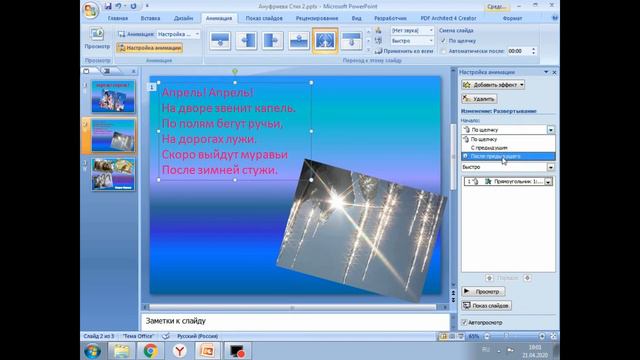Open the Формат ribbon tab
This screenshot has height=360, width=640.
tap(512, 18)
